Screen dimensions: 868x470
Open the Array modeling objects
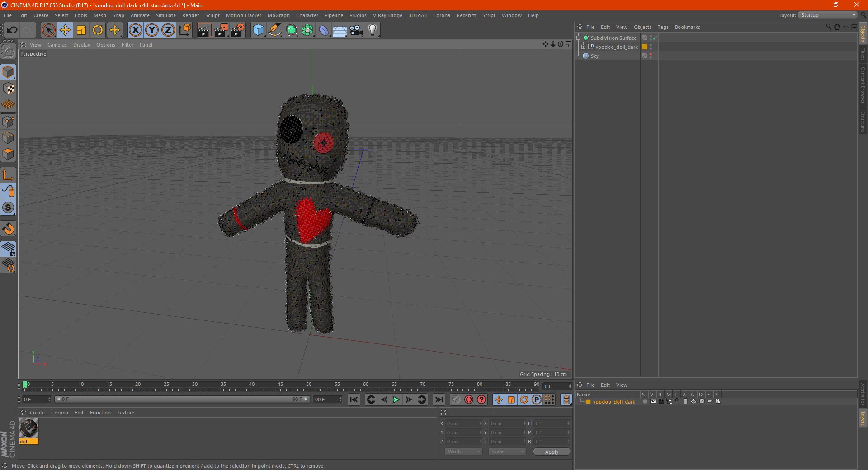click(x=307, y=30)
